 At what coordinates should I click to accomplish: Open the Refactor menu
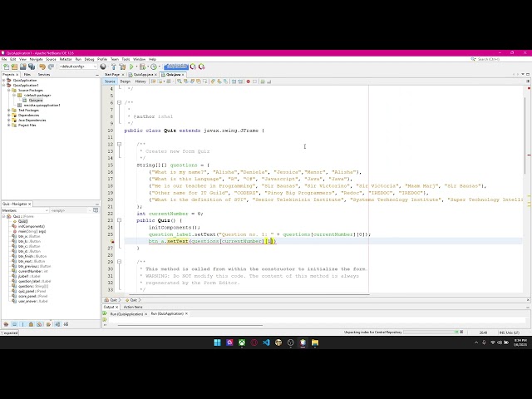(66, 59)
